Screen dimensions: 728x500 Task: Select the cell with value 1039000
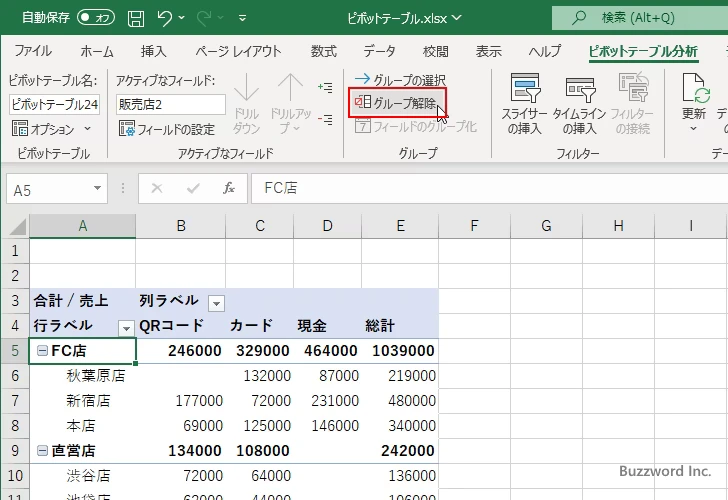[x=400, y=351]
